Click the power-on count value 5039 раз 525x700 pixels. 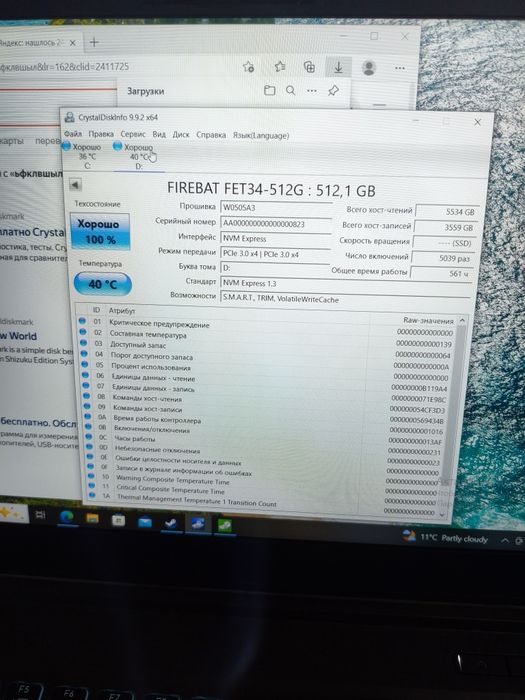pyautogui.click(x=442, y=258)
